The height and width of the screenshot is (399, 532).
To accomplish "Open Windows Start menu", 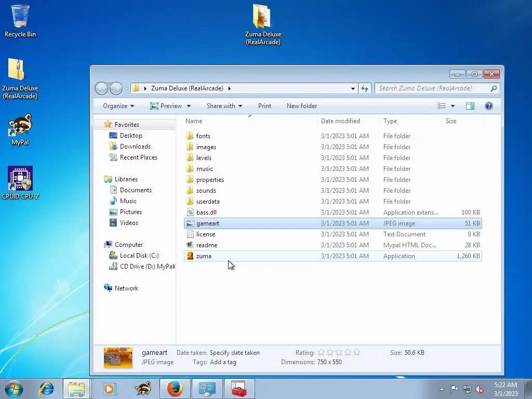I will [14, 389].
